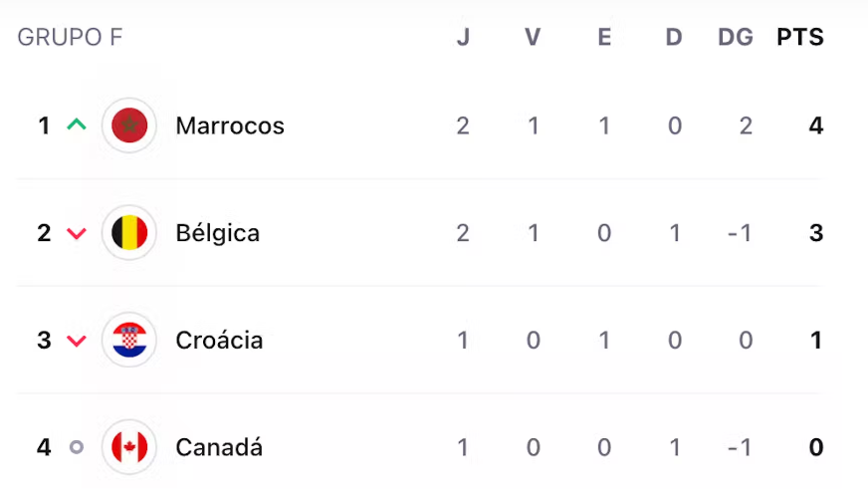Select the PTS column header
868x498 pixels.
pos(800,37)
